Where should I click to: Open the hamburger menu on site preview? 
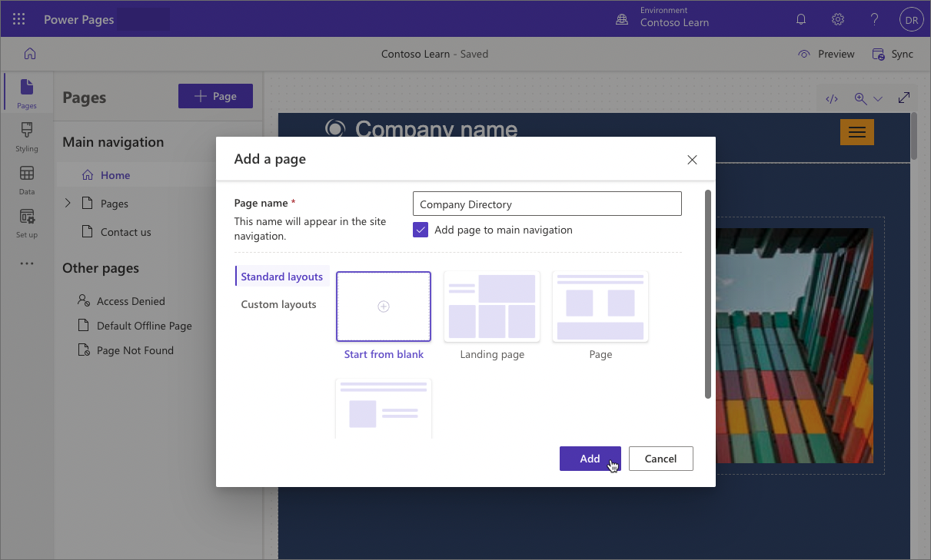click(x=857, y=132)
